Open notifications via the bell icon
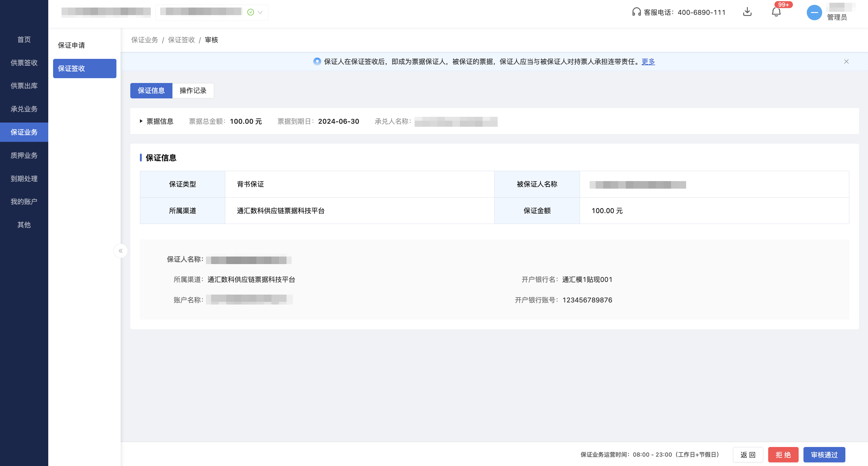 pos(776,12)
